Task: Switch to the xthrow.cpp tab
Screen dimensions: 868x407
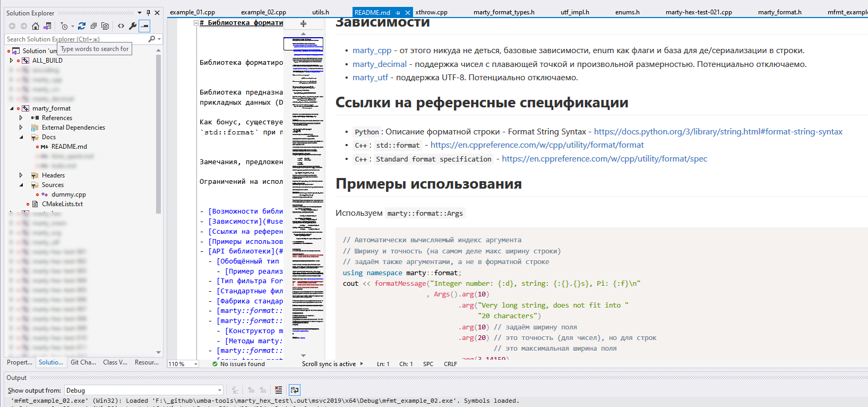Action: tap(431, 12)
